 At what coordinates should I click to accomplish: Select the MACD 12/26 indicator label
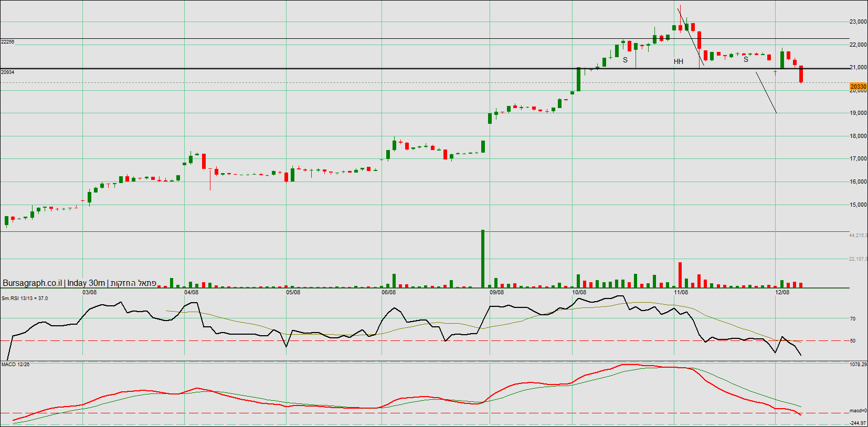point(16,365)
